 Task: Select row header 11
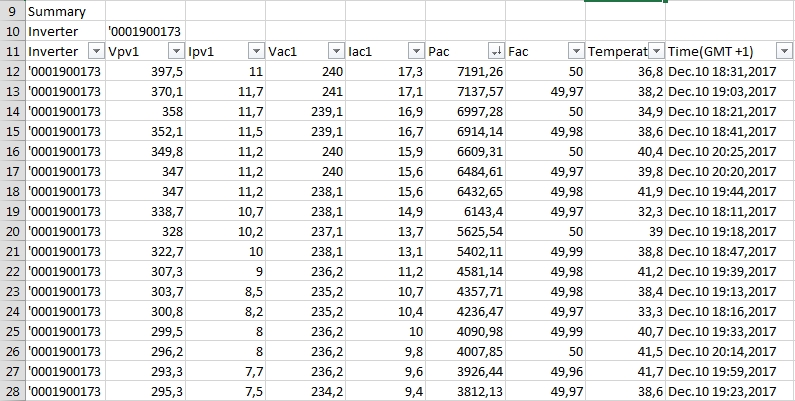[x=12, y=51]
